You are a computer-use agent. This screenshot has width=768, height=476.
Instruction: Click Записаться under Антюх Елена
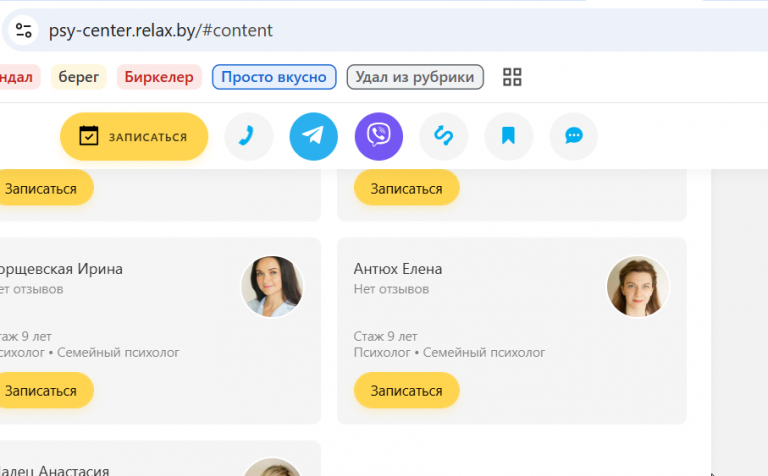[x=407, y=390]
